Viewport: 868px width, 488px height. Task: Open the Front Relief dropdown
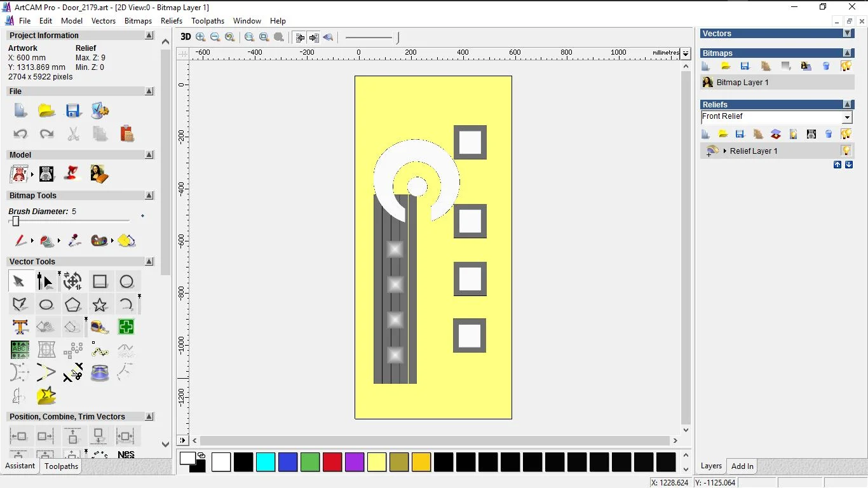[847, 118]
